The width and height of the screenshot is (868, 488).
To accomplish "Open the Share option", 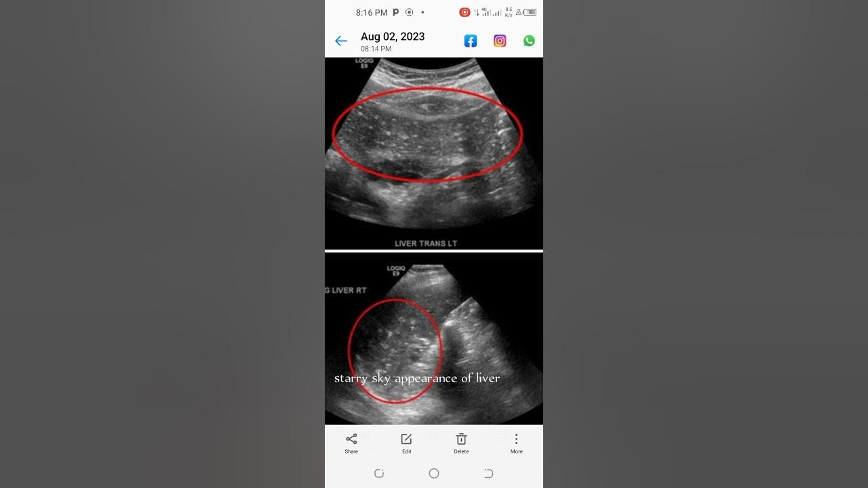I will pos(351,443).
